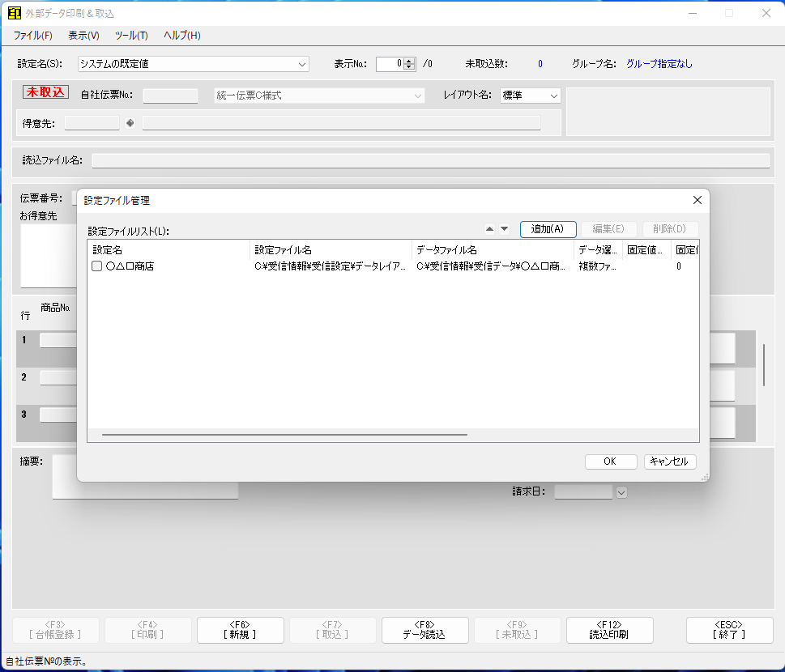This screenshot has height=672, width=785.
Task: Click the horizontal scrollbar in file list
Action: 284,434
